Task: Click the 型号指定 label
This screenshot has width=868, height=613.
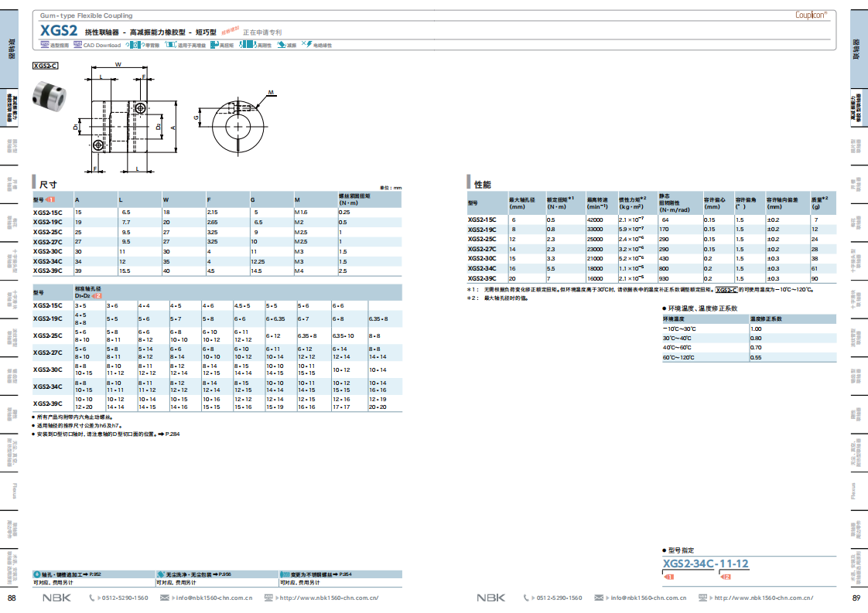Action: click(681, 550)
